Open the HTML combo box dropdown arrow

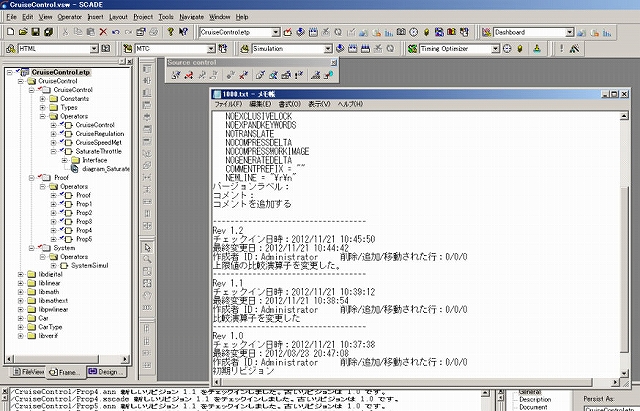[x=94, y=49]
